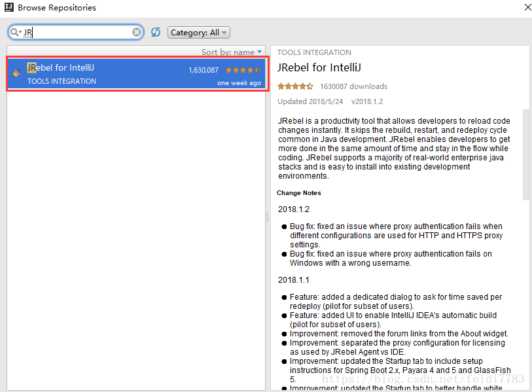Open the Category: All dropdown
The height and width of the screenshot is (392, 532).
tap(199, 33)
